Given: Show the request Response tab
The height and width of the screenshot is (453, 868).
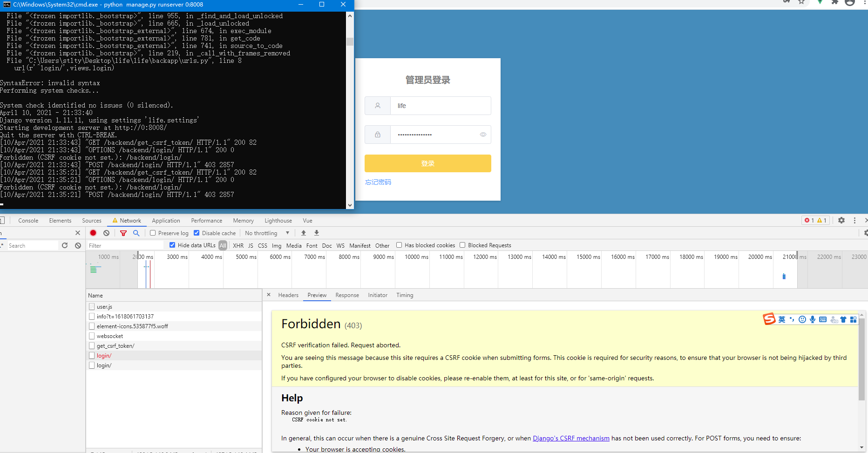Looking at the screenshot, I should (347, 295).
